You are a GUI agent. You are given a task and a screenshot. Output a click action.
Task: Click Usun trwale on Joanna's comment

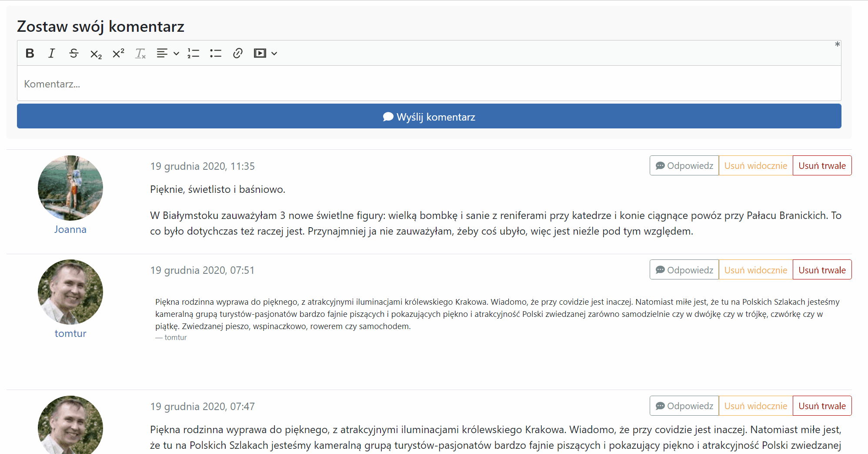tap(822, 165)
